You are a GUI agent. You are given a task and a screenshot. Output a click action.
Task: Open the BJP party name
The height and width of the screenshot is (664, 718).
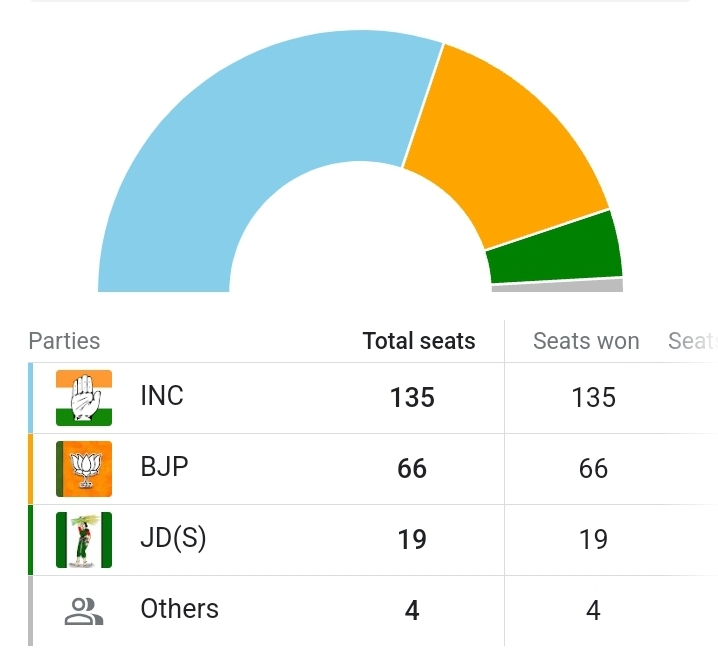164,467
